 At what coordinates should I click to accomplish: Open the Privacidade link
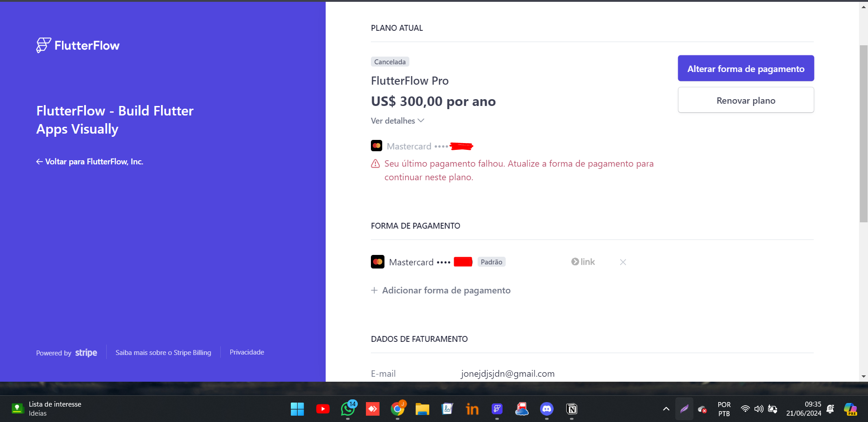(x=247, y=352)
